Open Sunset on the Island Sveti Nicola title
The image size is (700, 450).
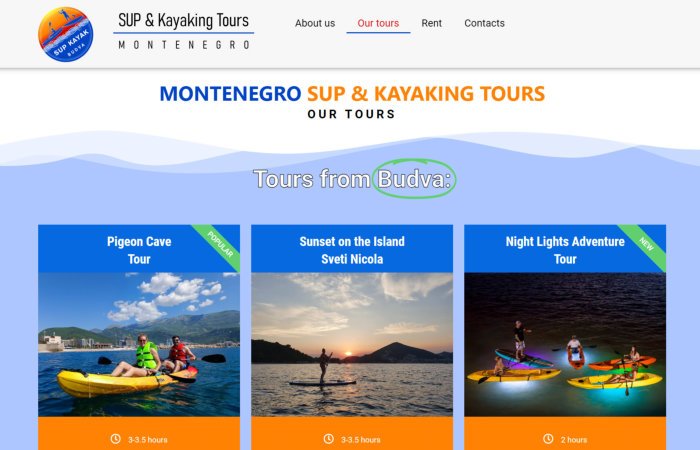(352, 250)
